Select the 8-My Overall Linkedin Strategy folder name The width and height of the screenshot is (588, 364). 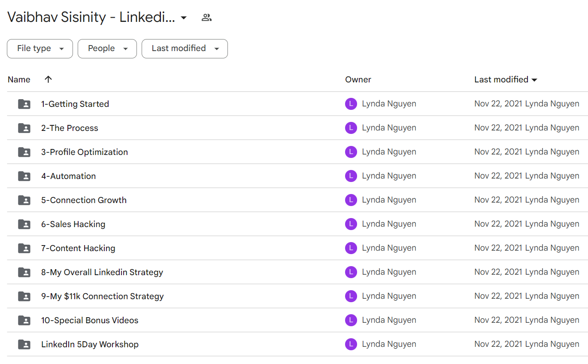pyautogui.click(x=102, y=272)
